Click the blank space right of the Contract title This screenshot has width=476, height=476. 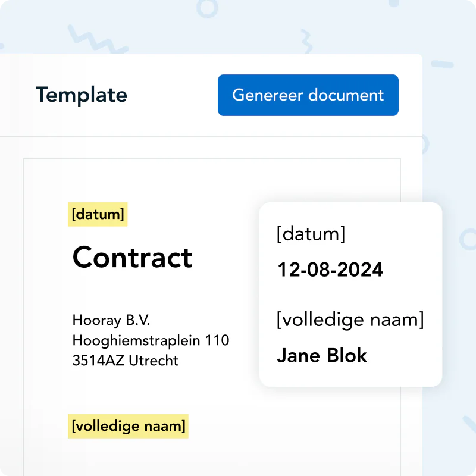pos(226,258)
